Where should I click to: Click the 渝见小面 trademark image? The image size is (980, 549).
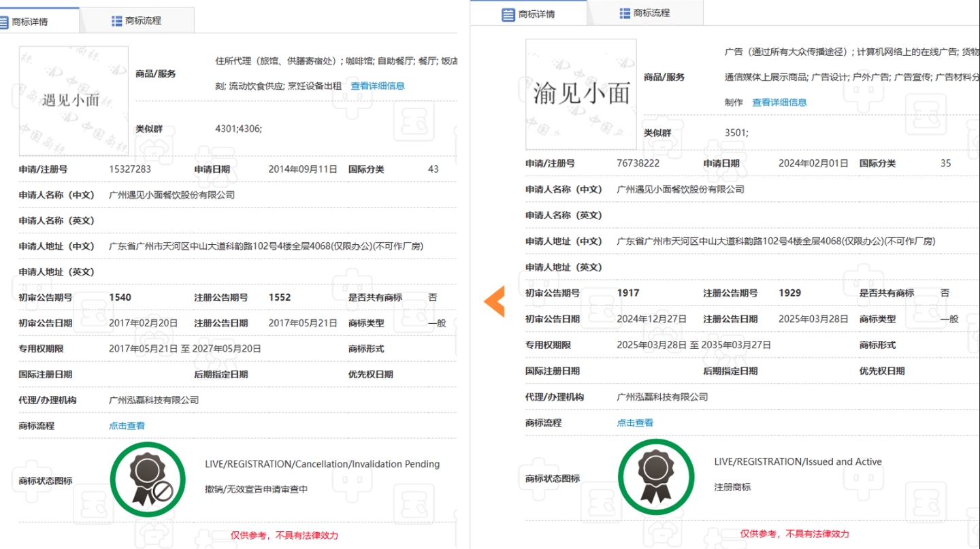[581, 94]
